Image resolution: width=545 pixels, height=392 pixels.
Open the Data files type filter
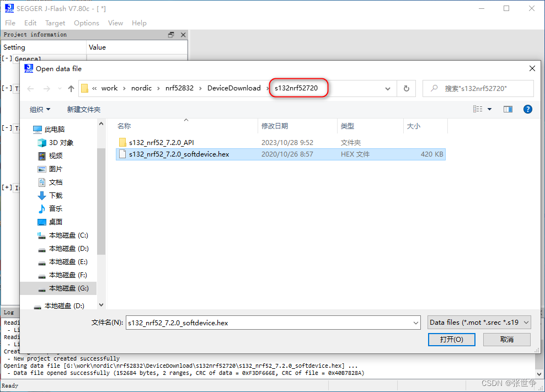point(479,323)
